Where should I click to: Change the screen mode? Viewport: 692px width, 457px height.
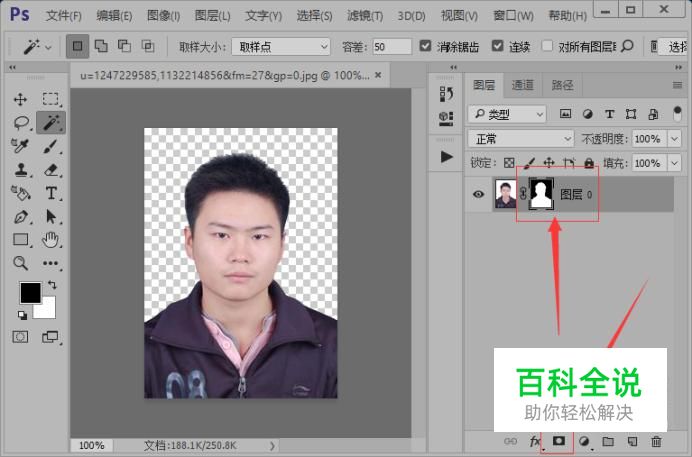(50, 337)
